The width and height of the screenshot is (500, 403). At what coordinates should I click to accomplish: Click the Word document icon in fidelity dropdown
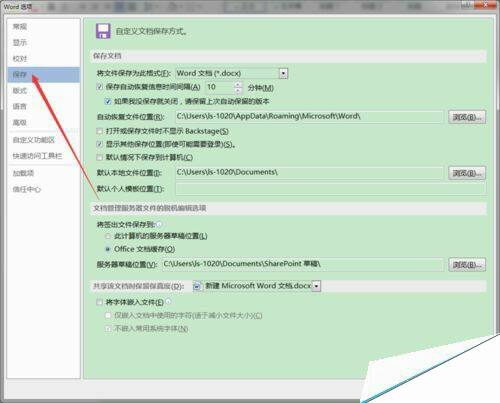(197, 286)
